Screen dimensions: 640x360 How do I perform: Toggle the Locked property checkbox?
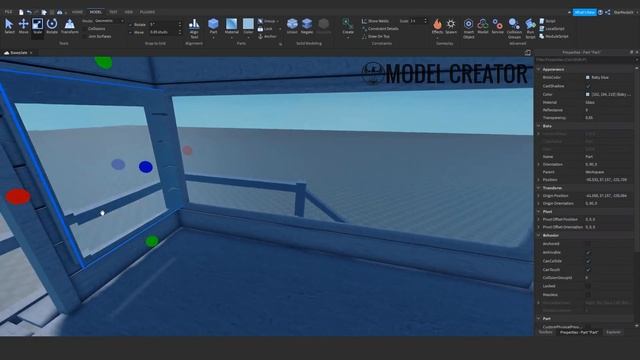click(x=588, y=286)
